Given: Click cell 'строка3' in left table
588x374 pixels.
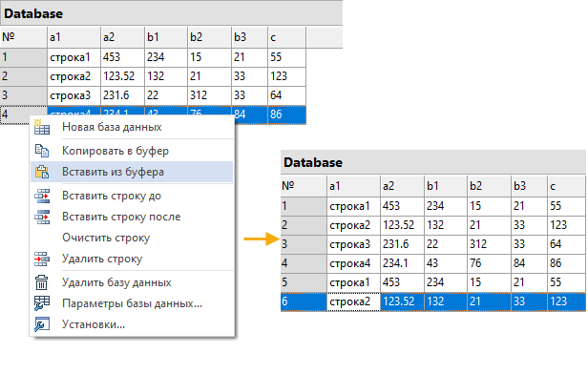Looking at the screenshot, I should tap(73, 95).
